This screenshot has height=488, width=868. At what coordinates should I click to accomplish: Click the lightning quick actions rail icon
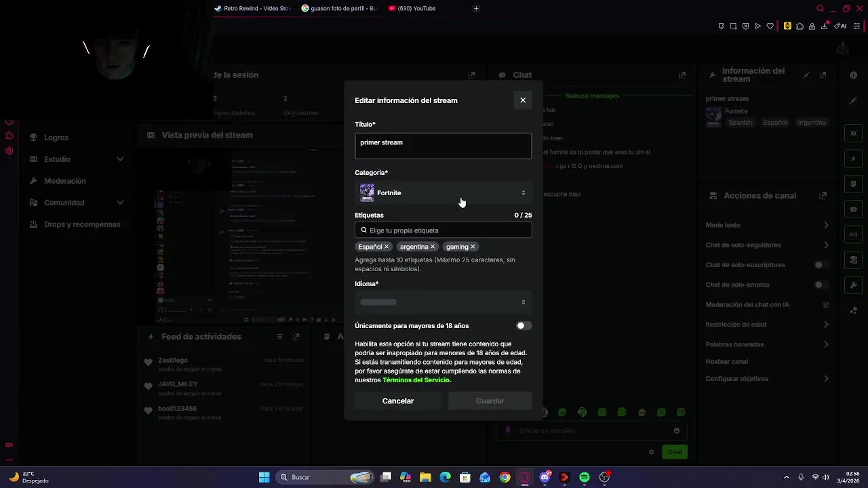click(854, 159)
